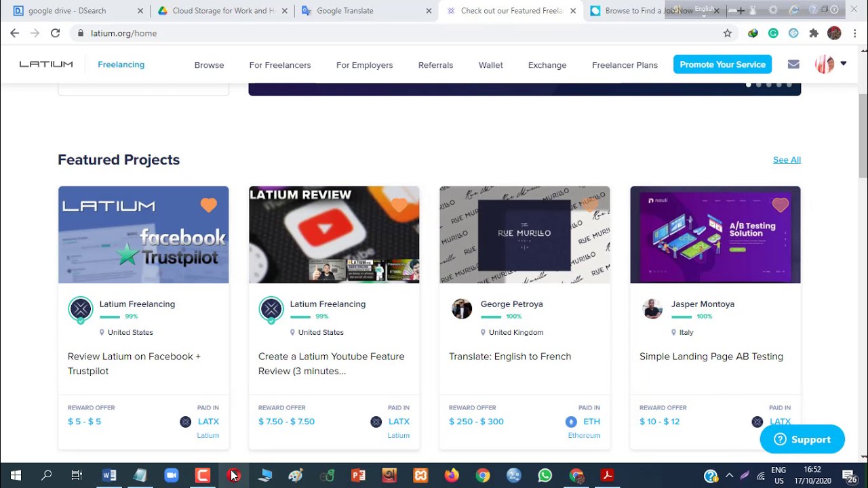
Task: Click the page vertical scrollbar thumb
Action: coord(863,136)
